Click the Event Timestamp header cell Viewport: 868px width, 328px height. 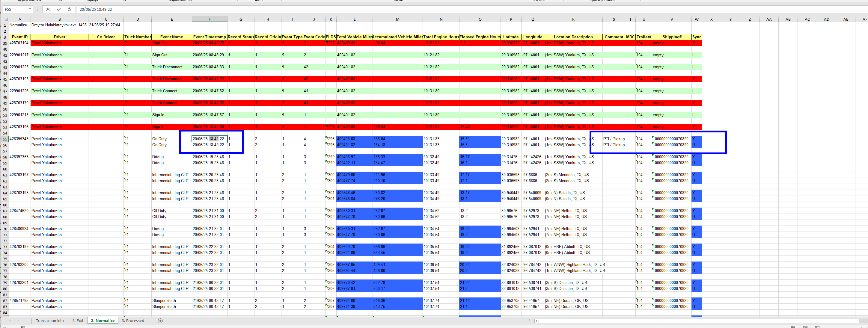pos(210,37)
